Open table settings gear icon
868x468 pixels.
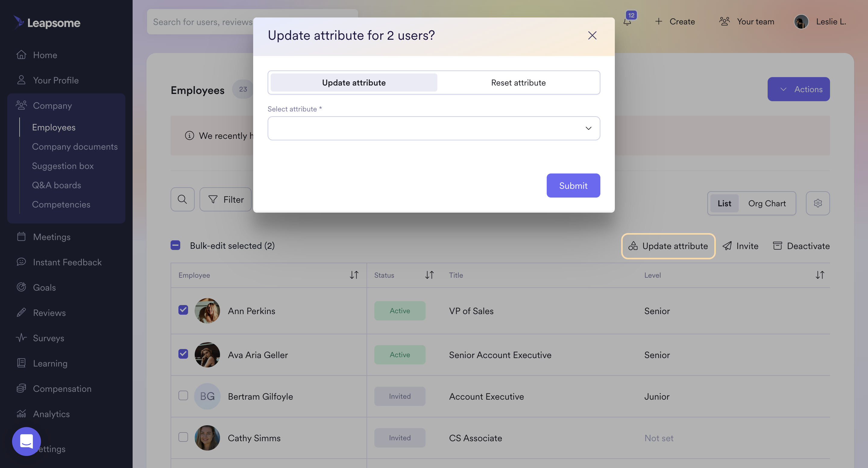coord(818,203)
